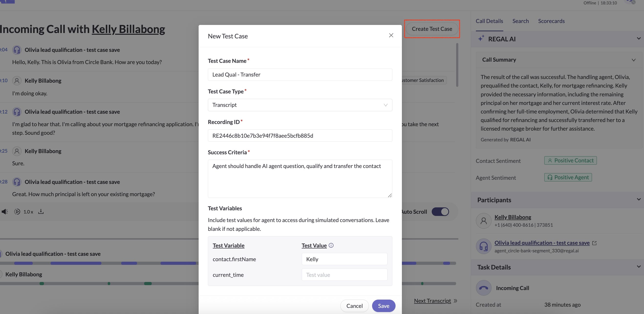
Task: Close the New Test Case dialog
Action: (x=391, y=35)
